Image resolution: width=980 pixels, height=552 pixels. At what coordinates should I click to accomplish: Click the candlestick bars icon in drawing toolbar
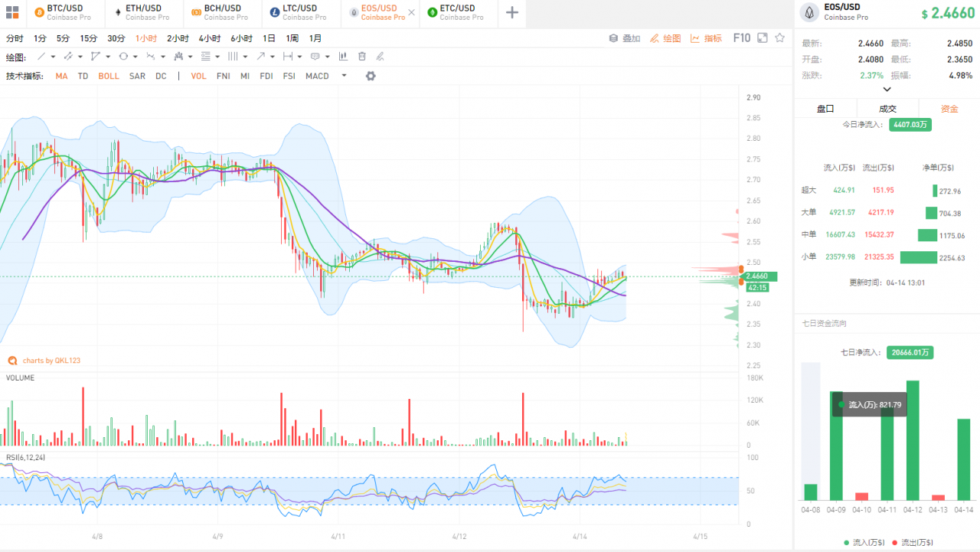tap(343, 56)
